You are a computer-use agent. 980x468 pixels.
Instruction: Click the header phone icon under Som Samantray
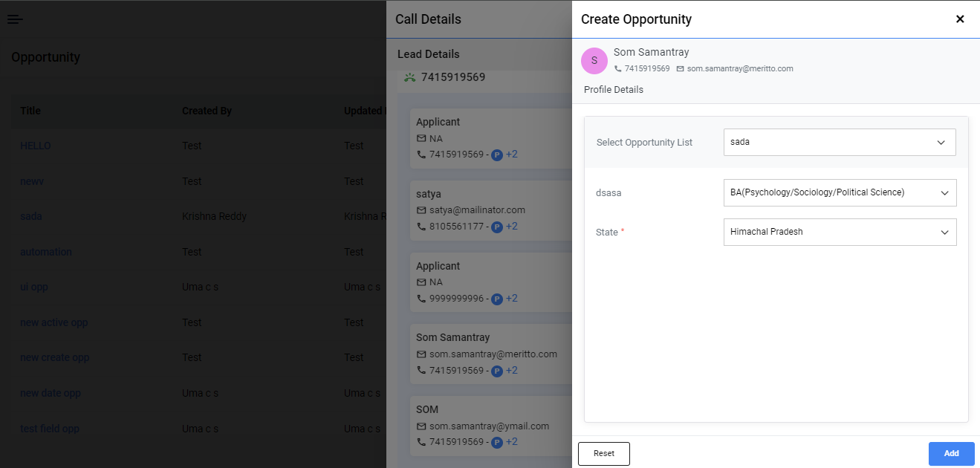618,68
